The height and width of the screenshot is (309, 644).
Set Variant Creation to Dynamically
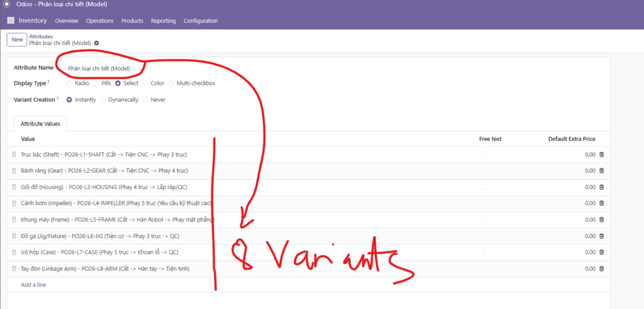[x=104, y=99]
